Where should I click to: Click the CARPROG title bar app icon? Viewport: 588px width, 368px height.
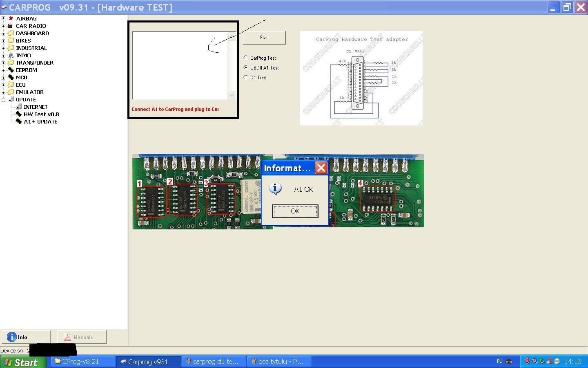(4, 7)
